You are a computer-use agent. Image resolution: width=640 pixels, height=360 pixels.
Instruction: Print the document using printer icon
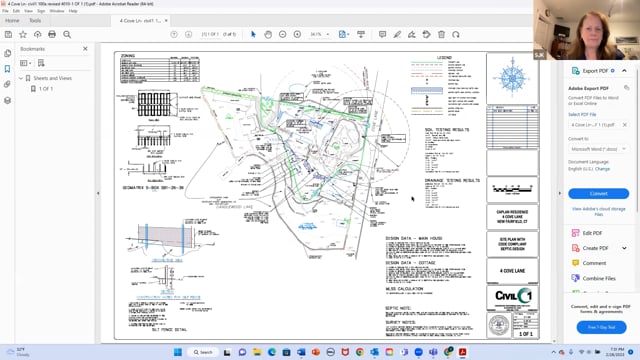coord(52,35)
